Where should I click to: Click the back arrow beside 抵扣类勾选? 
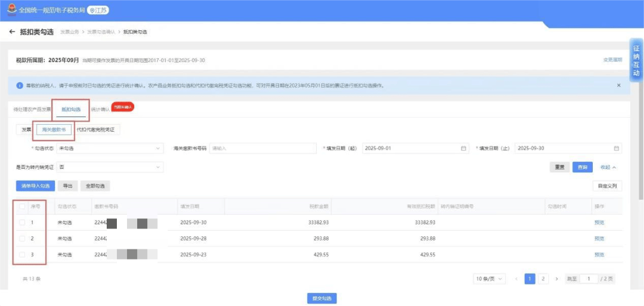point(12,32)
